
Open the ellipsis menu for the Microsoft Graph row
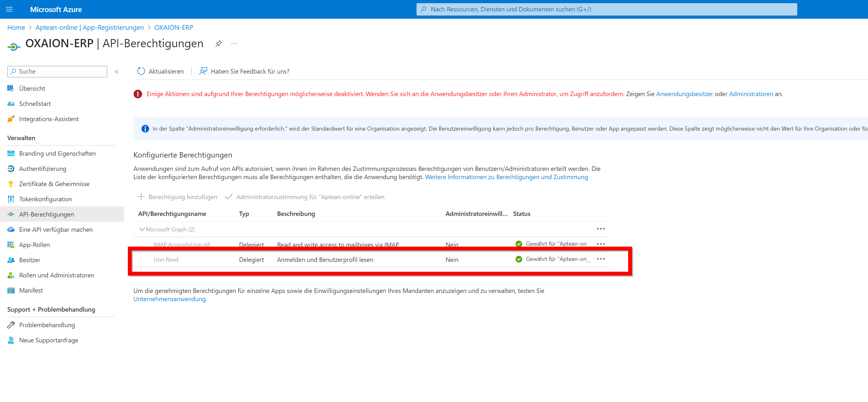point(601,229)
